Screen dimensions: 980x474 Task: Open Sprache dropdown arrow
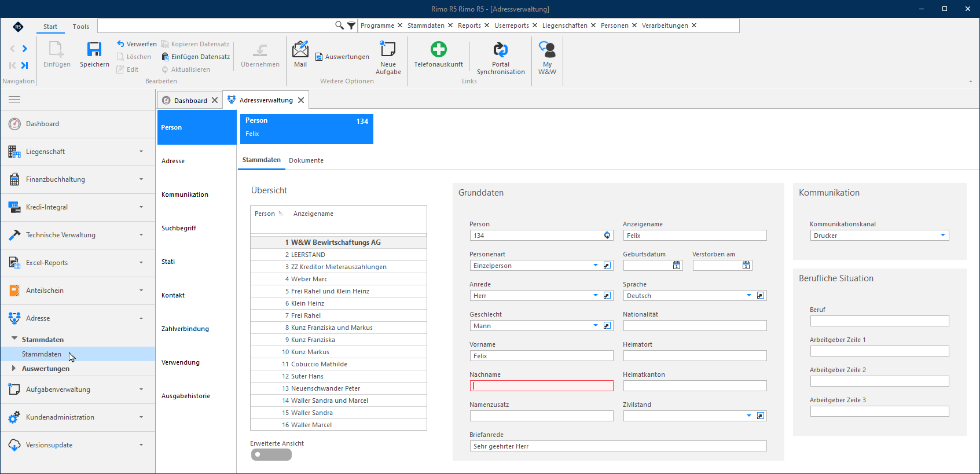tap(749, 296)
